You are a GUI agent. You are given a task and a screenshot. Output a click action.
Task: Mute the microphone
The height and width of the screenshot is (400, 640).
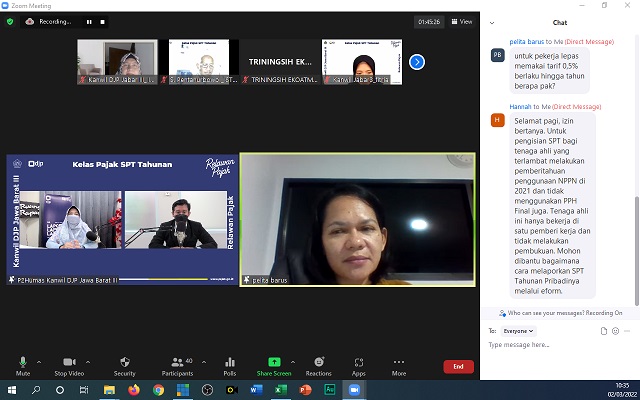(23, 365)
